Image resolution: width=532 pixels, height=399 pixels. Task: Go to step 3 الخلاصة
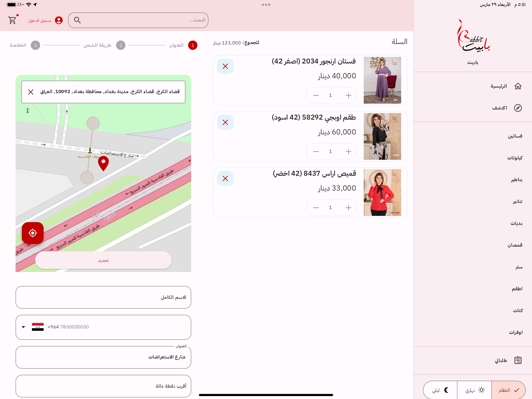pos(25,45)
